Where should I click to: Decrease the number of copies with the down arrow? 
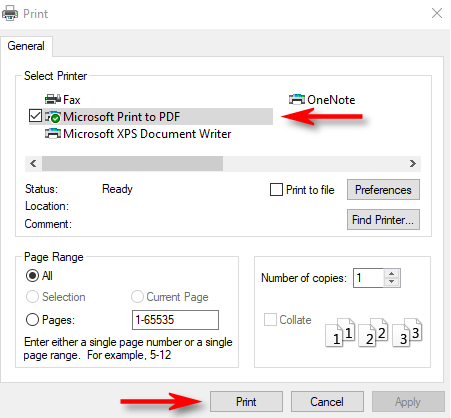(392, 282)
